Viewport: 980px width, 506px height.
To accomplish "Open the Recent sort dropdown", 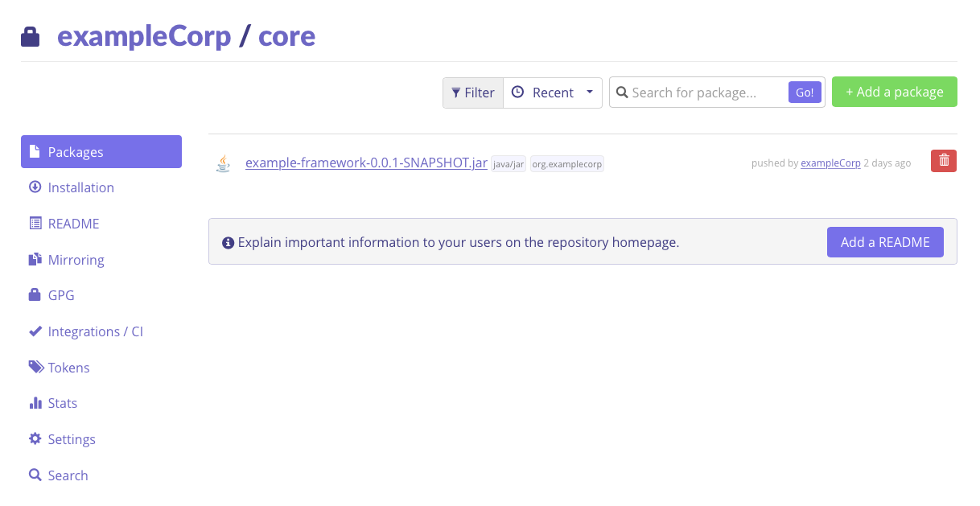I will (553, 93).
